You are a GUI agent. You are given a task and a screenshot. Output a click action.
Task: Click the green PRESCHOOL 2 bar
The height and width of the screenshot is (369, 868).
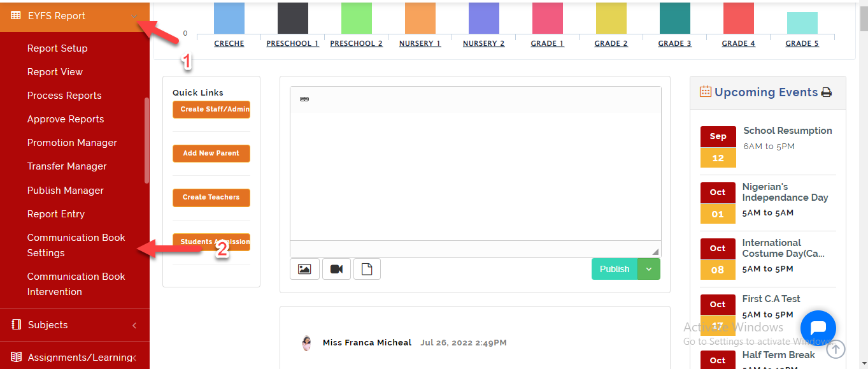click(x=357, y=18)
